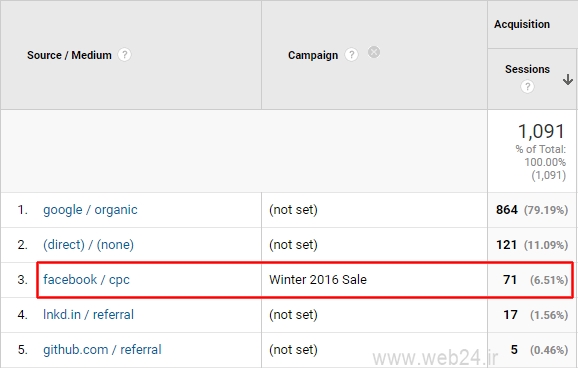Click the 71 sessions value

click(x=510, y=280)
